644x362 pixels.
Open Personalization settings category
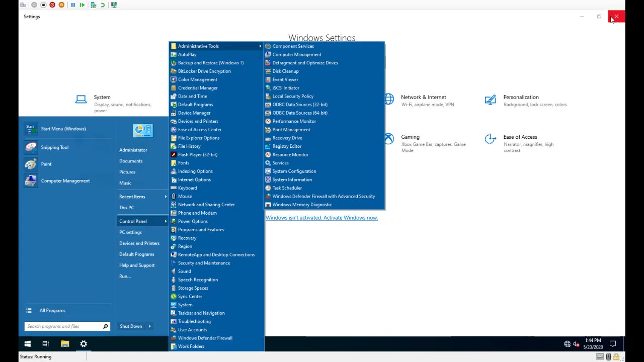526,101
